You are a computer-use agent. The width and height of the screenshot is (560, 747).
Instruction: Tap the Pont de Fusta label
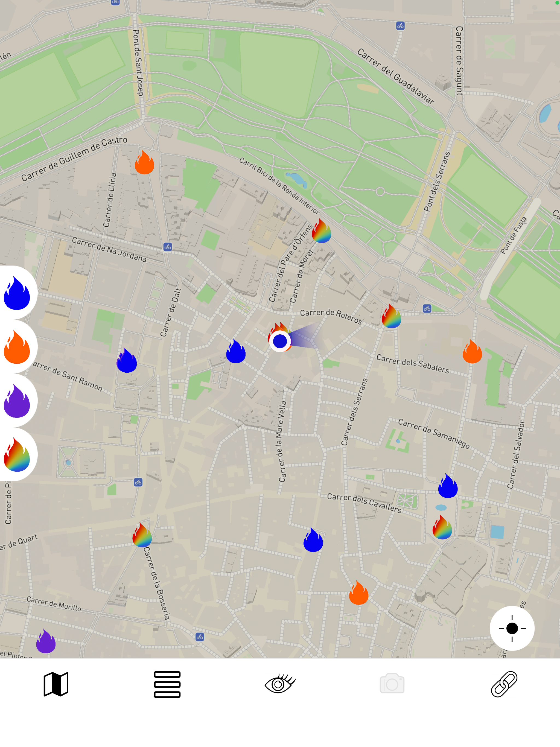(514, 235)
